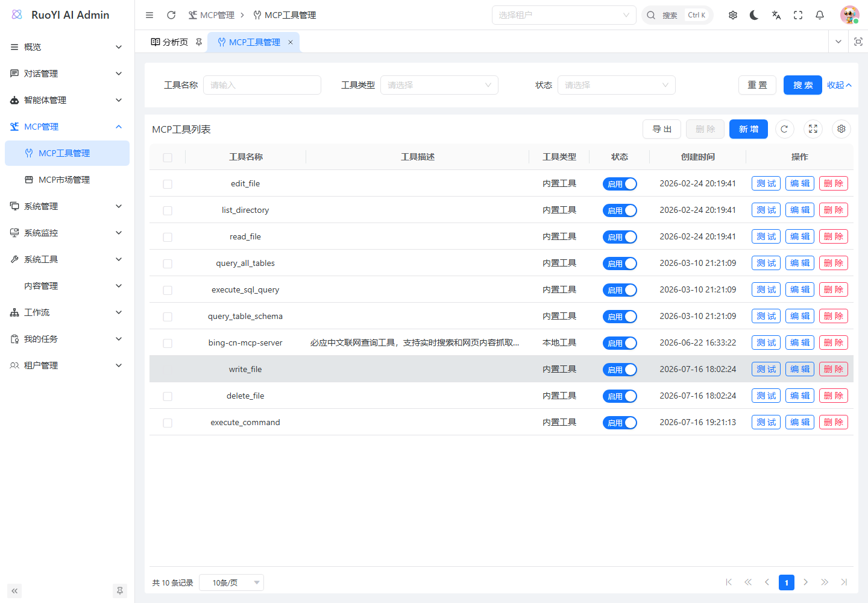Open the user avatar menu
Image resolution: width=868 pixels, height=603 pixels.
(850, 15)
